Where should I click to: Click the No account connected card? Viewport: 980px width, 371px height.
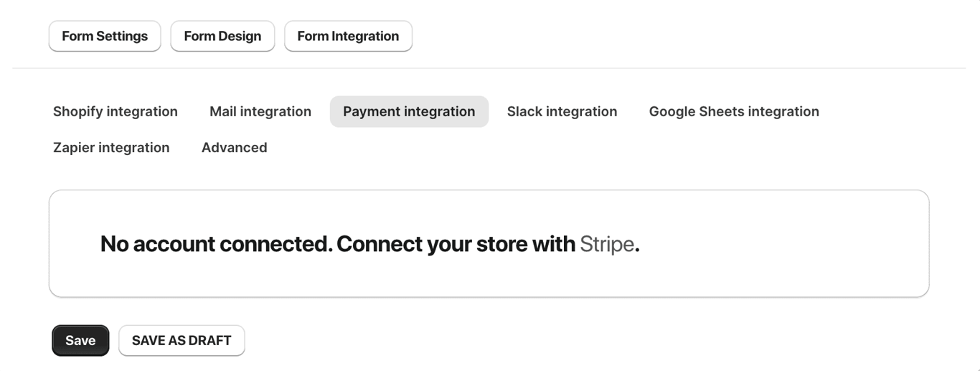coord(489,243)
